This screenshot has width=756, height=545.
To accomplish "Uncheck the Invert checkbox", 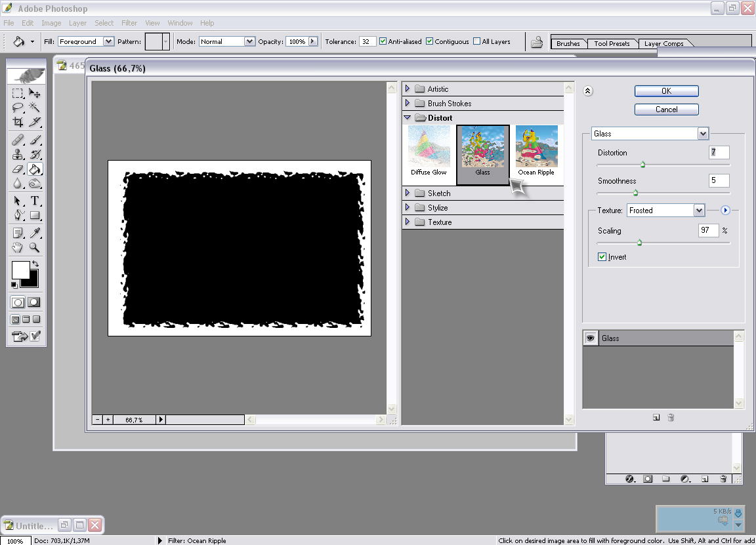I will [602, 257].
